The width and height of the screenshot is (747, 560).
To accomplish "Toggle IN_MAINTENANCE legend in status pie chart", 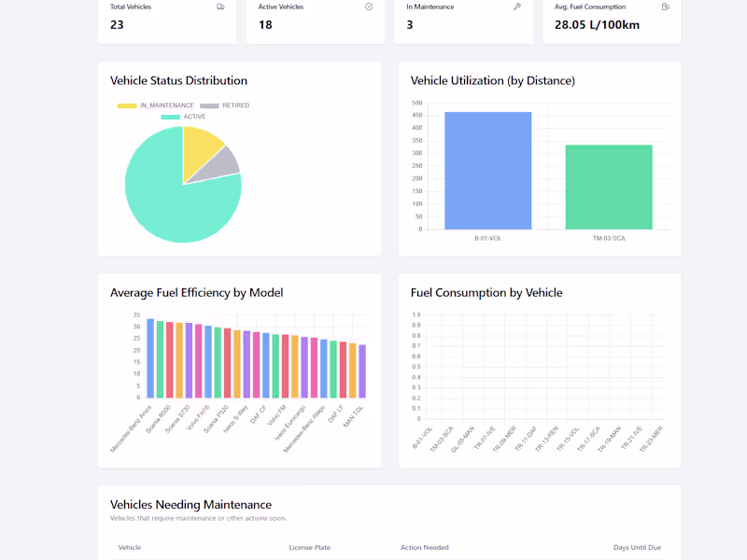I will pyautogui.click(x=156, y=105).
